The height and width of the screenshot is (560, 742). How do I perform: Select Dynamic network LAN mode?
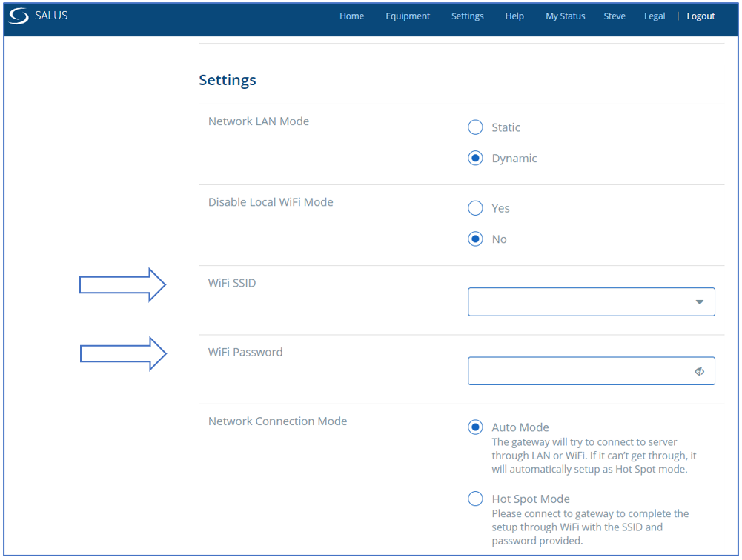[475, 158]
